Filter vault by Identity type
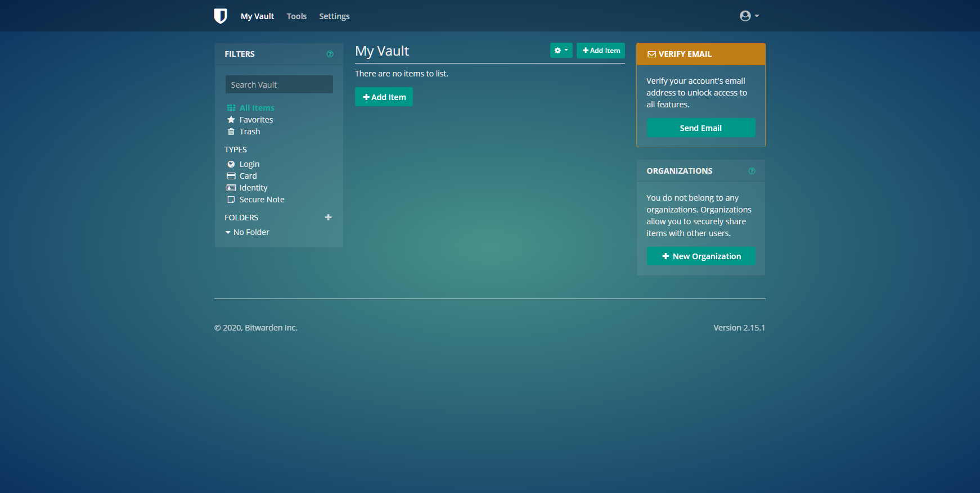The width and height of the screenshot is (980, 493). pos(253,188)
